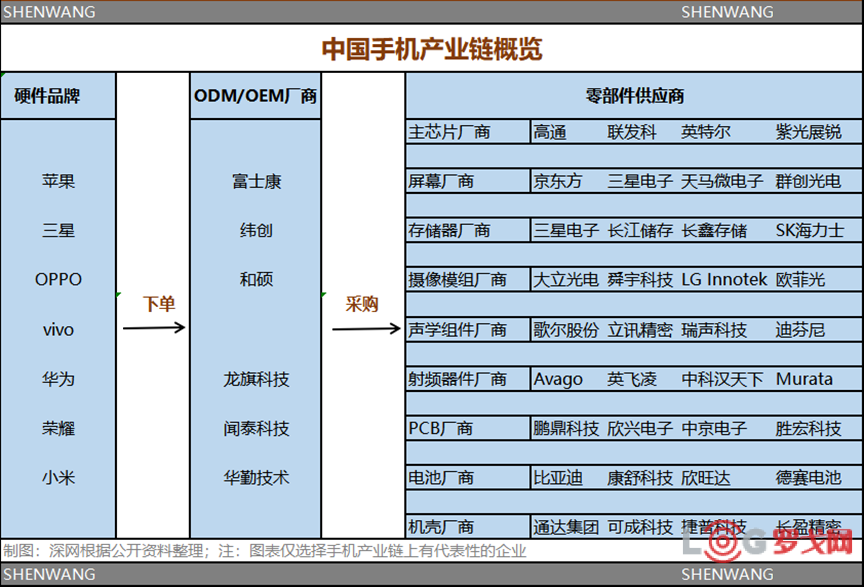
Task: Click the 下单 label
Action: [x=159, y=304]
